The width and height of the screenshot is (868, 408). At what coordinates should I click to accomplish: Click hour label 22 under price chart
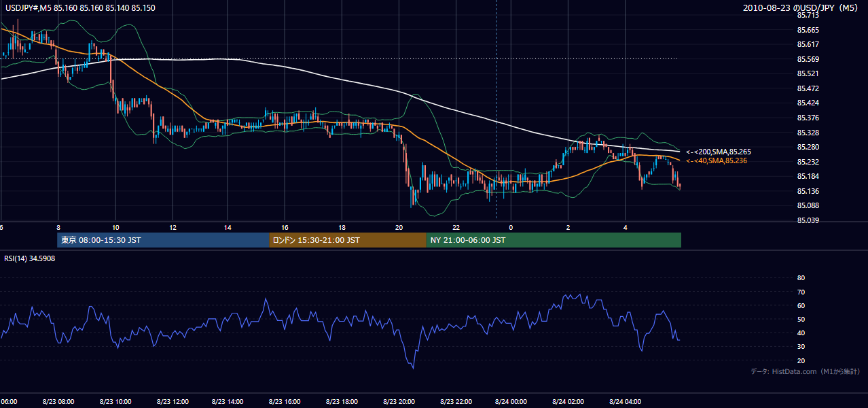pyautogui.click(x=455, y=228)
